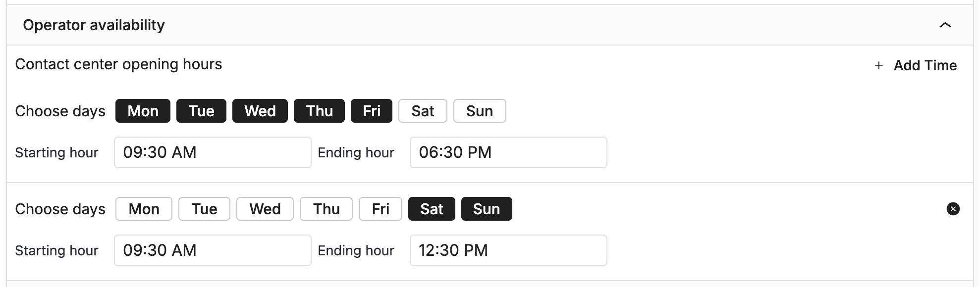Viewport: 980px width, 287px height.
Task: Enable Sun in the first schedule
Action: (479, 111)
